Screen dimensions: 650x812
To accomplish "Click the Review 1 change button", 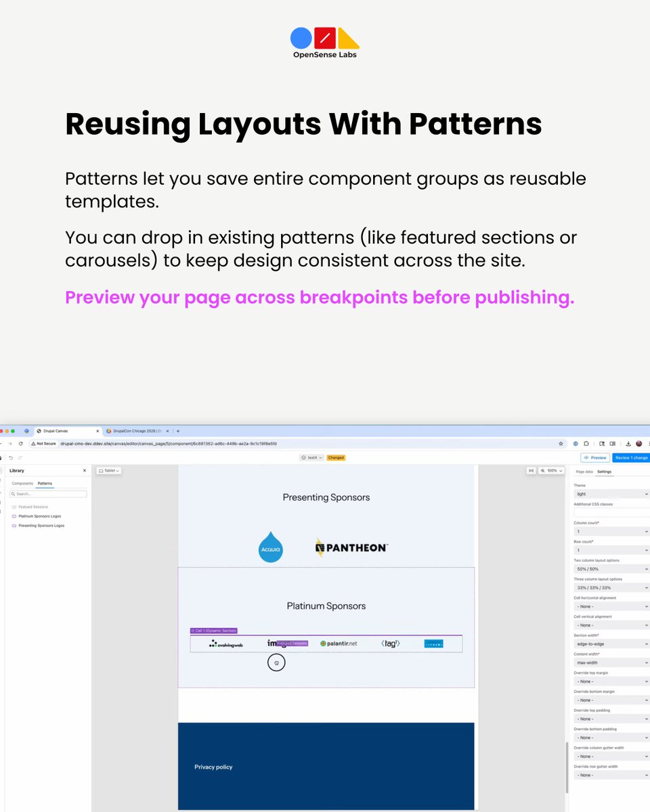I will [631, 457].
